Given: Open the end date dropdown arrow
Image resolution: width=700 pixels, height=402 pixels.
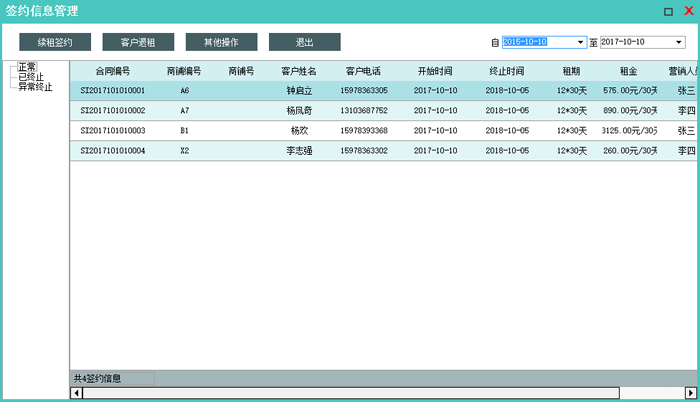Looking at the screenshot, I should coord(679,43).
